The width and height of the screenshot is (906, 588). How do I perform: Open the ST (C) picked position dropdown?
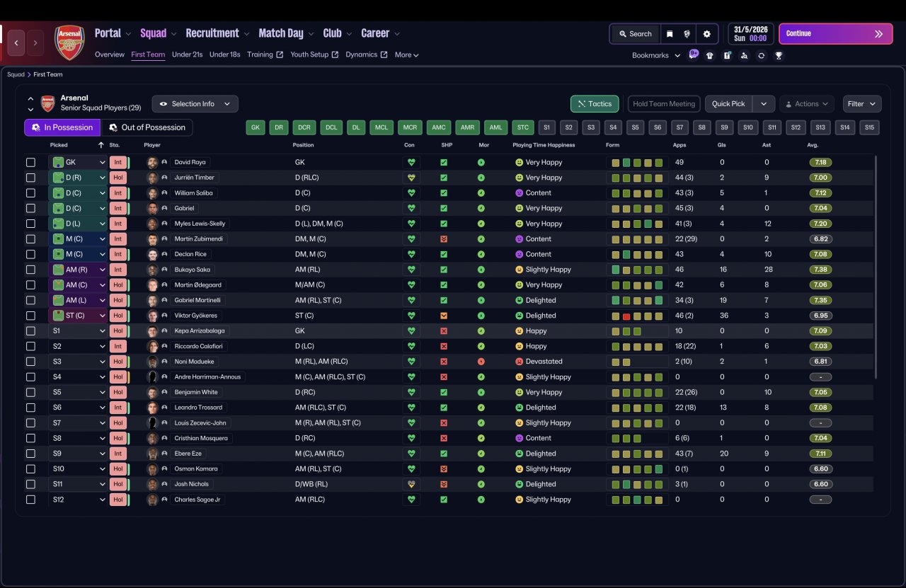[x=78, y=316]
